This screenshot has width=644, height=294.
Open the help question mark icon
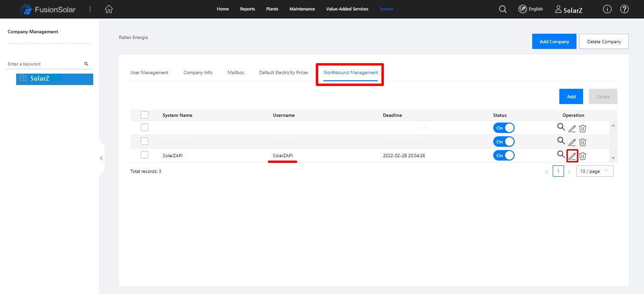pos(624,9)
